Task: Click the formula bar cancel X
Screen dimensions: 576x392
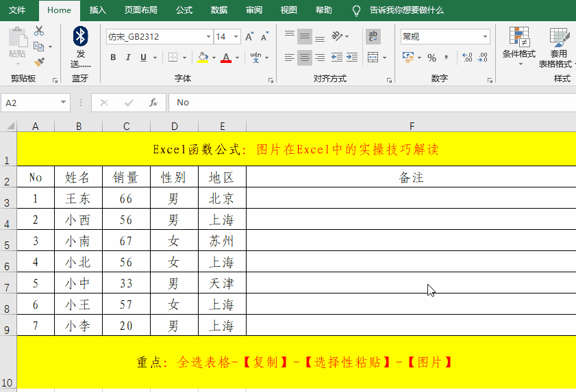Action: coord(104,103)
